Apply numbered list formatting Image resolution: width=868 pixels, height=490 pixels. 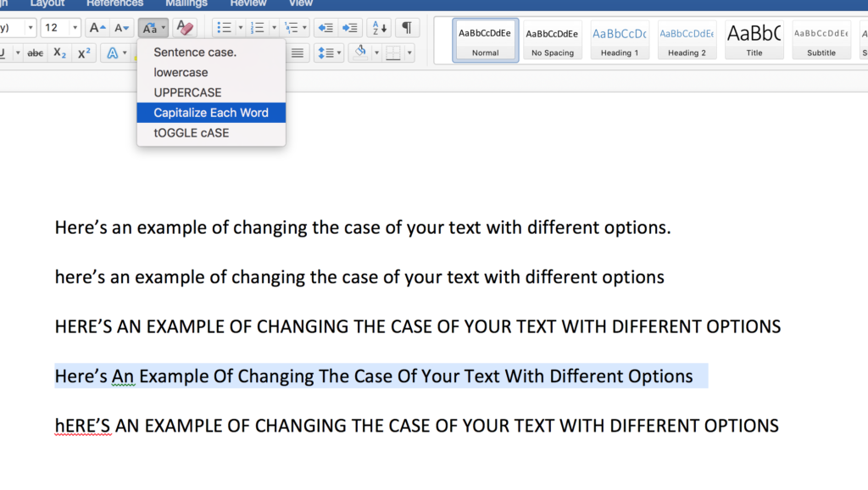coord(258,28)
